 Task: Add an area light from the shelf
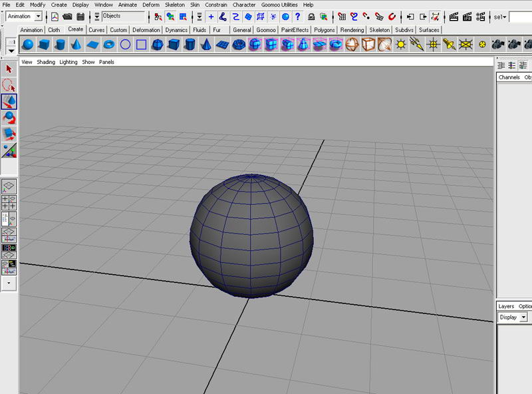[465, 45]
